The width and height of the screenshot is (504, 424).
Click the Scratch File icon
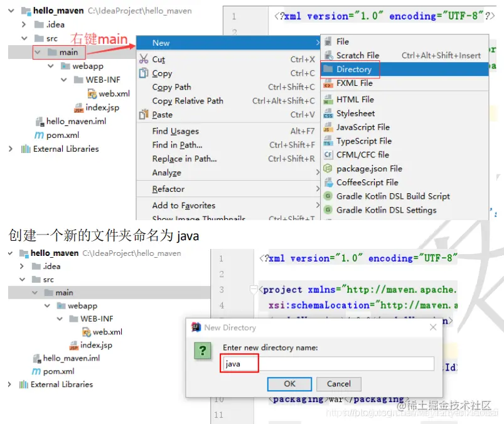coord(328,56)
